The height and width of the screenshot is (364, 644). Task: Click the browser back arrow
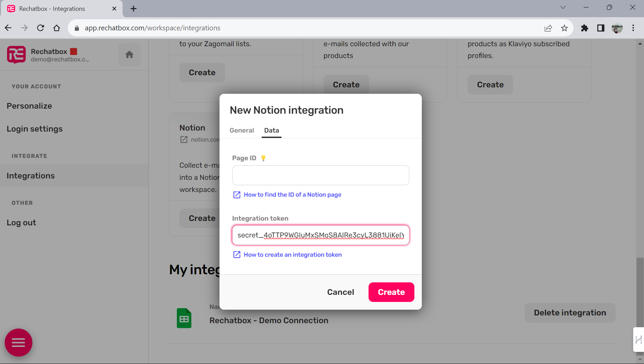[8, 28]
